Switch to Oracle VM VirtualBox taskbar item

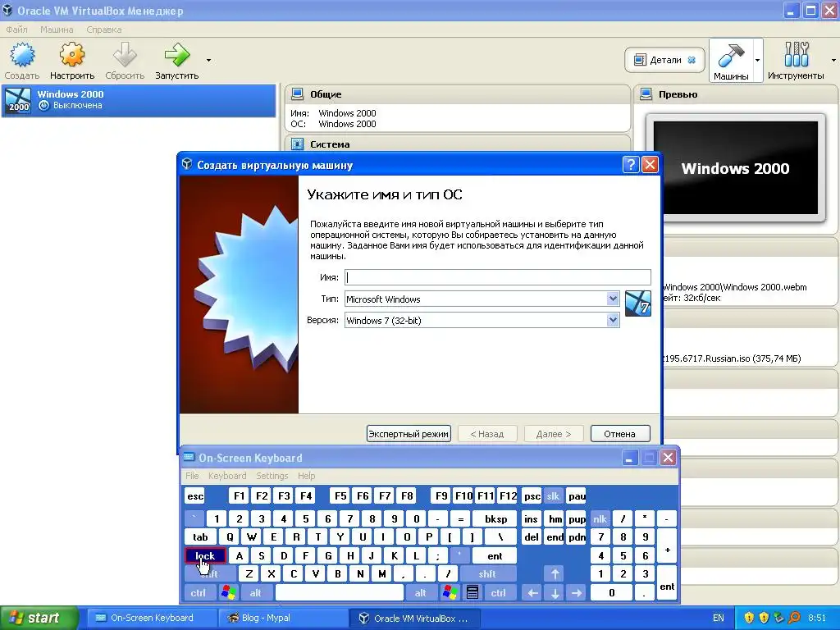415,618
